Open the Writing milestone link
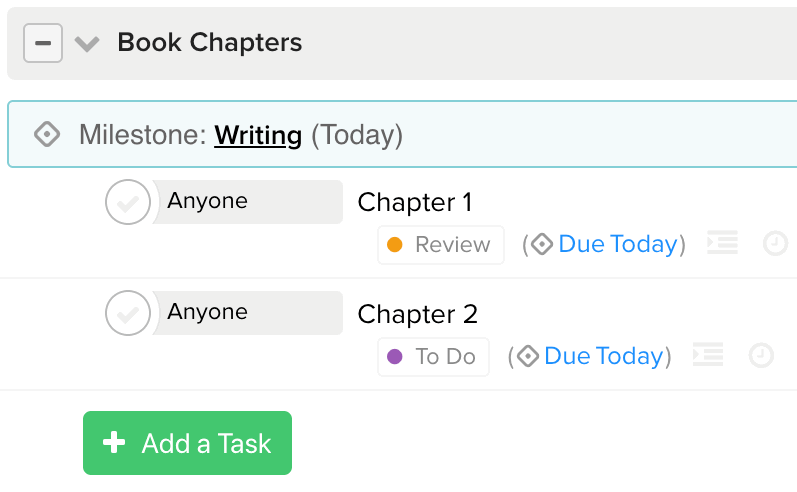 click(x=258, y=135)
